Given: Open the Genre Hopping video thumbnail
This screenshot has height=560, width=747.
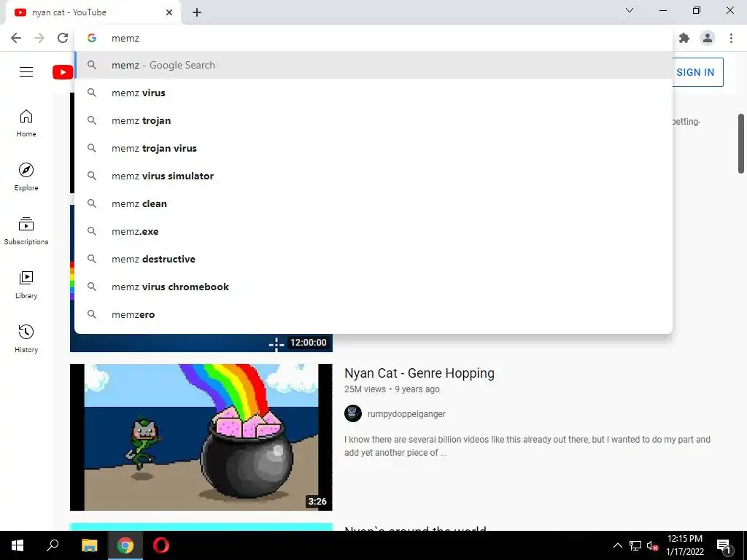Looking at the screenshot, I should (x=201, y=437).
